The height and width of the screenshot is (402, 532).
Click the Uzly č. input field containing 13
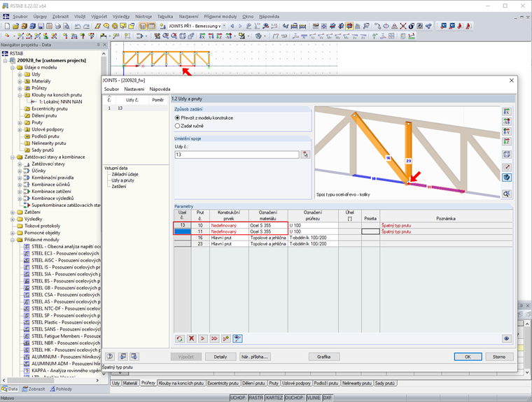tap(237, 155)
